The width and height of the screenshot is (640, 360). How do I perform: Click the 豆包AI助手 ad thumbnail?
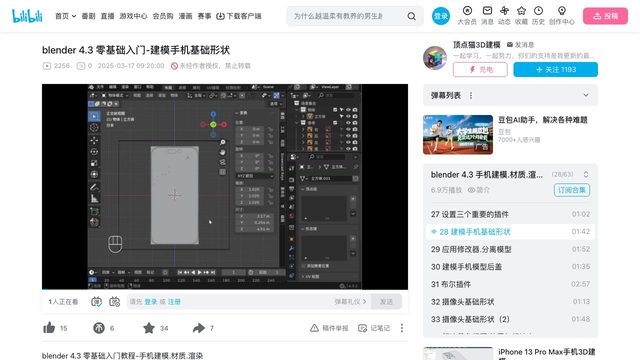coord(458,135)
